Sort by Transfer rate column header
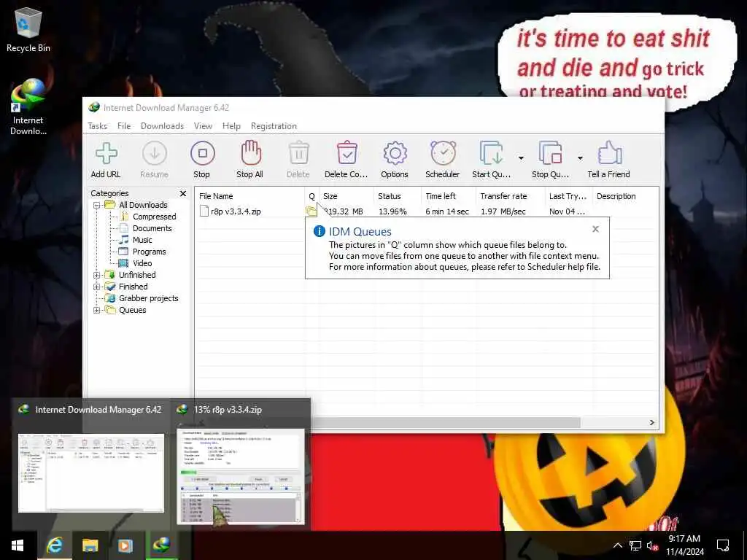Screen dimensions: 747x560 coord(510,196)
